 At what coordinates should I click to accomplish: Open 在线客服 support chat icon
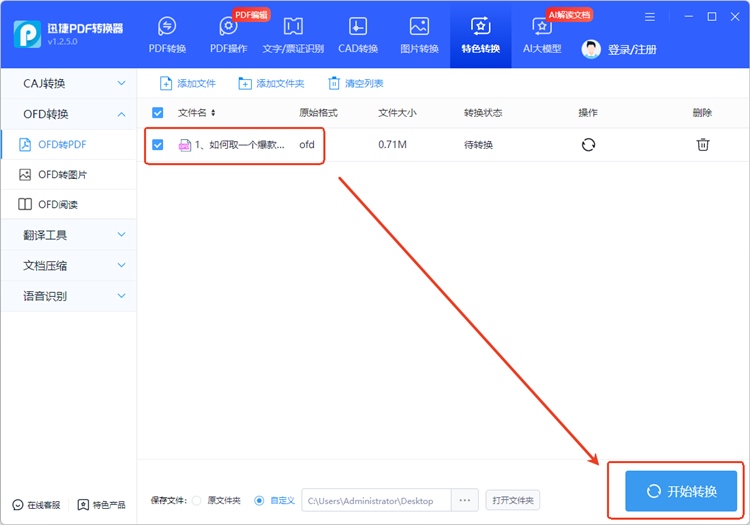pos(18,505)
